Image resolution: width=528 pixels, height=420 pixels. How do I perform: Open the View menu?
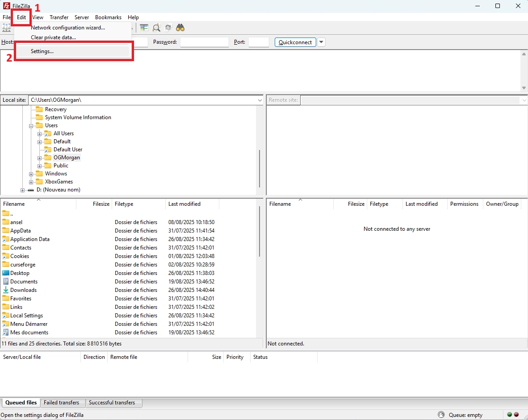click(38, 17)
